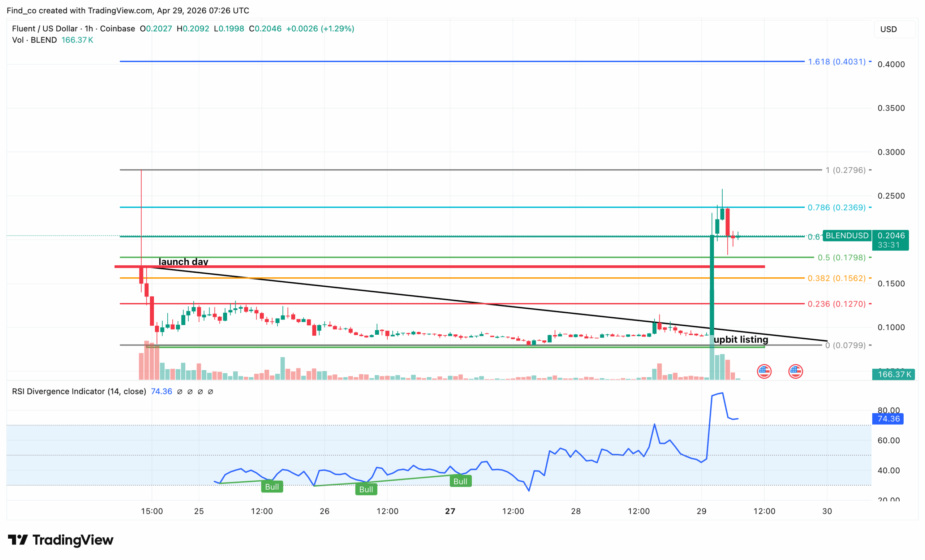Select the blue 1.618 Fibonacci extension line

point(462,61)
